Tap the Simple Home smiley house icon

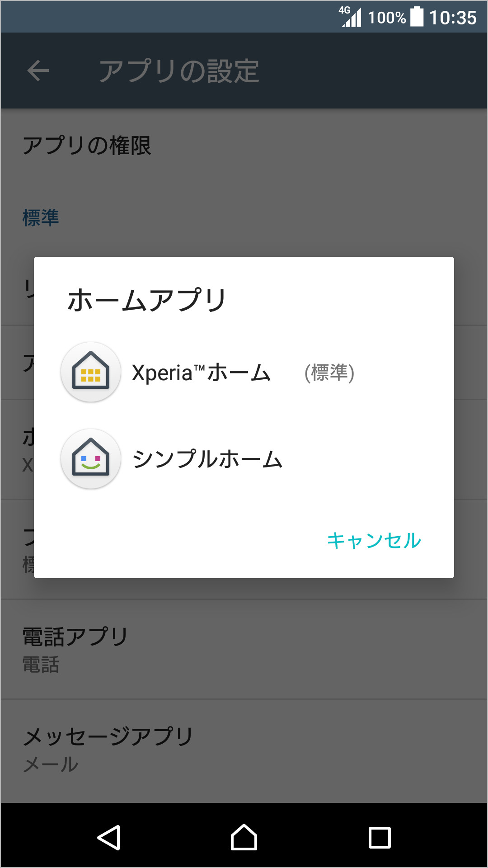pos(91,459)
